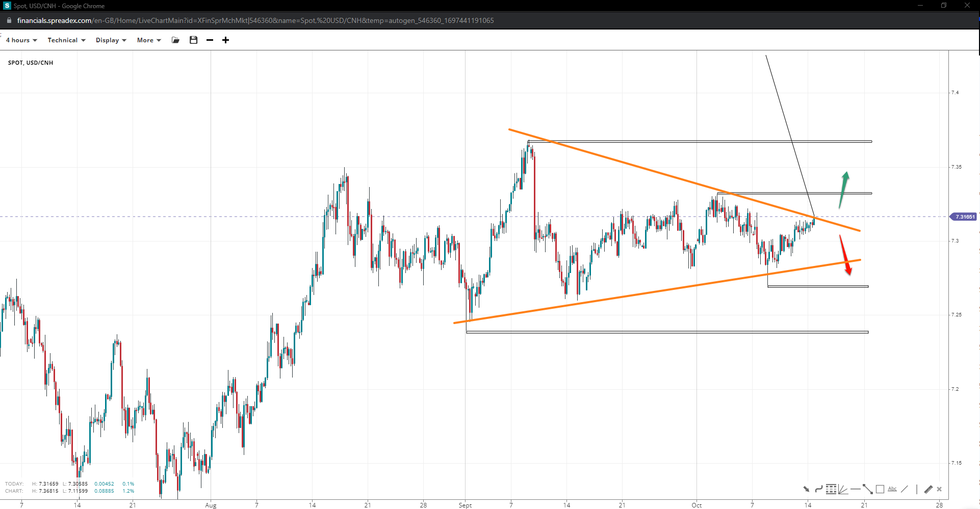Select the arrow drawing tool
The height and width of the screenshot is (509, 980).
tap(806, 489)
